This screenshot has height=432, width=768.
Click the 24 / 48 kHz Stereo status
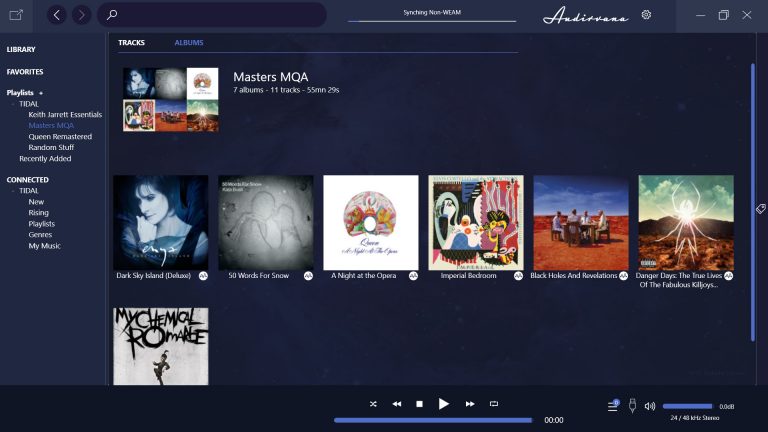[695, 418]
